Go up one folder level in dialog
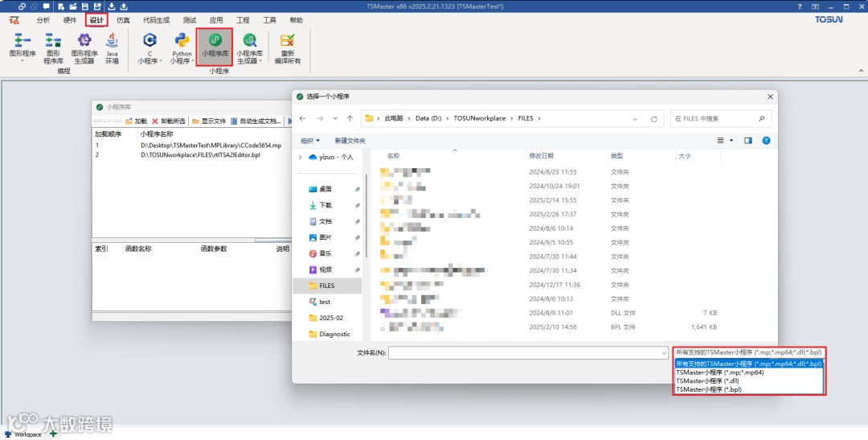Screen dimensions: 868x440 click(350, 118)
